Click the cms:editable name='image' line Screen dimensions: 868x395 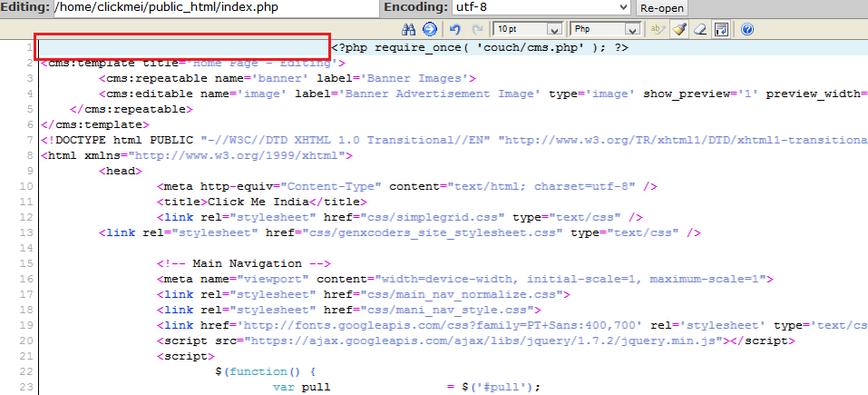click(483, 94)
